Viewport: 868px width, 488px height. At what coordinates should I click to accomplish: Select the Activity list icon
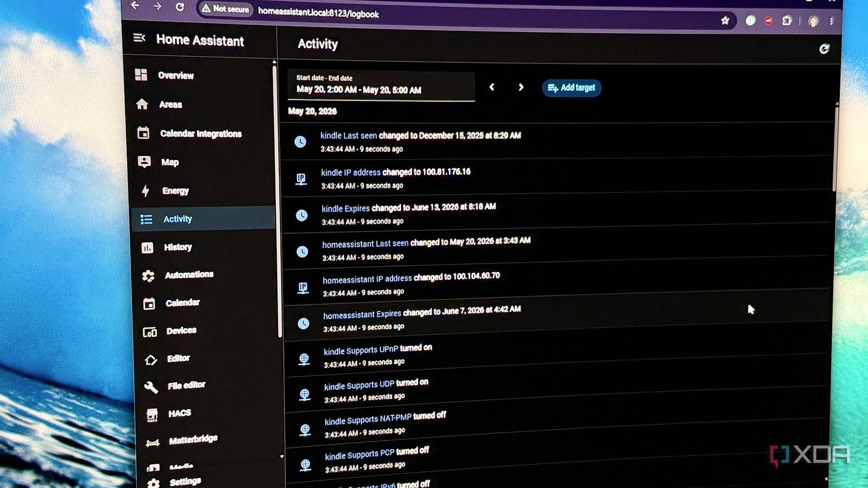146,219
